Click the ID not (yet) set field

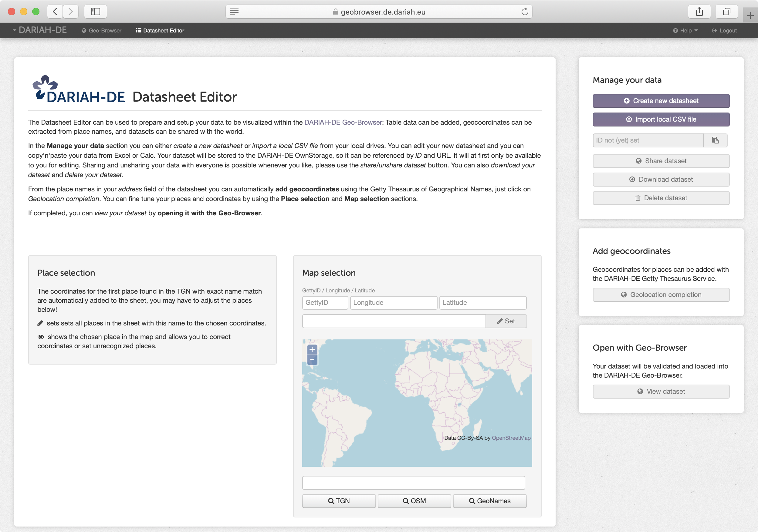pos(648,140)
